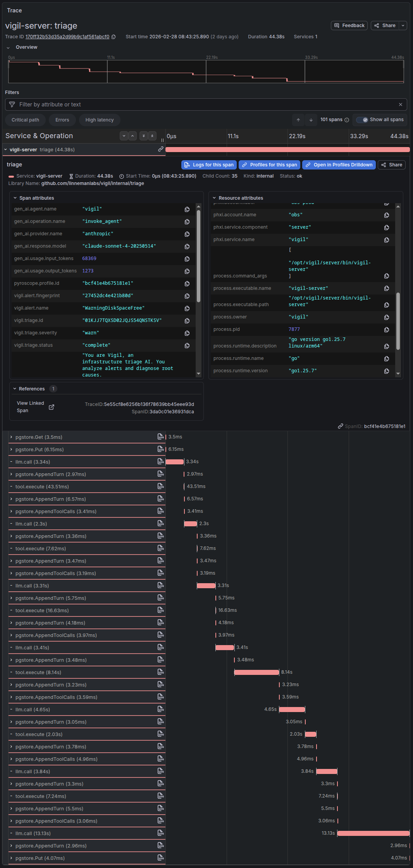Image resolution: width=413 pixels, height=868 pixels.
Task: Copy link icon on vigil-server triage row
Action: tap(160, 149)
